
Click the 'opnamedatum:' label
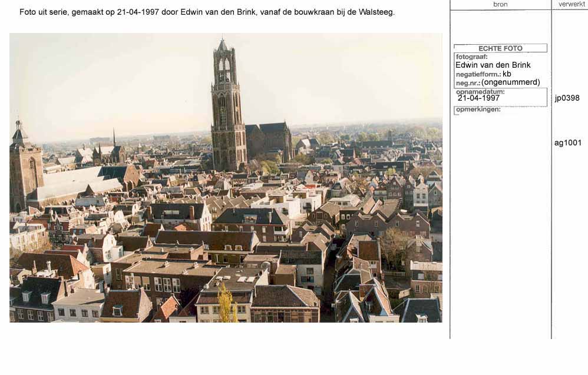480,91
